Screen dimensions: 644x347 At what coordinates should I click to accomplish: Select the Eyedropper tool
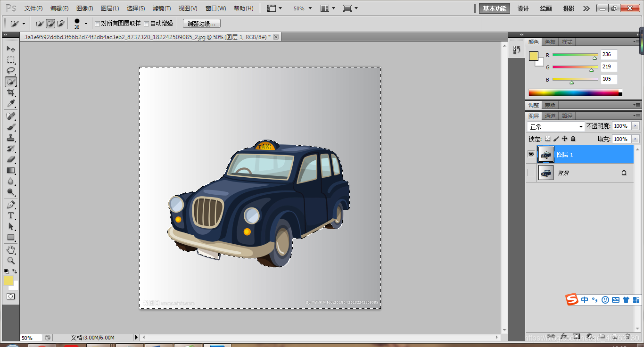coord(11,103)
